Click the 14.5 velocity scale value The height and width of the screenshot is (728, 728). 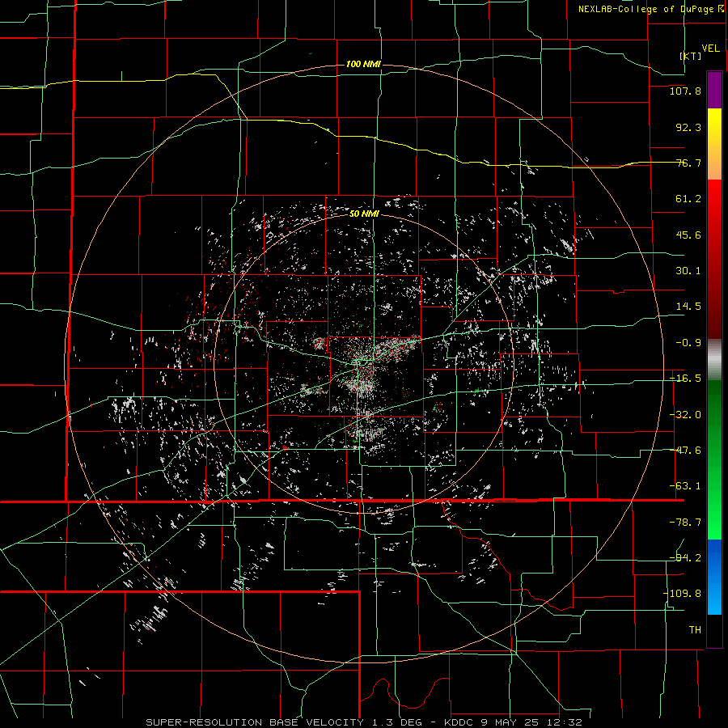[688, 307]
